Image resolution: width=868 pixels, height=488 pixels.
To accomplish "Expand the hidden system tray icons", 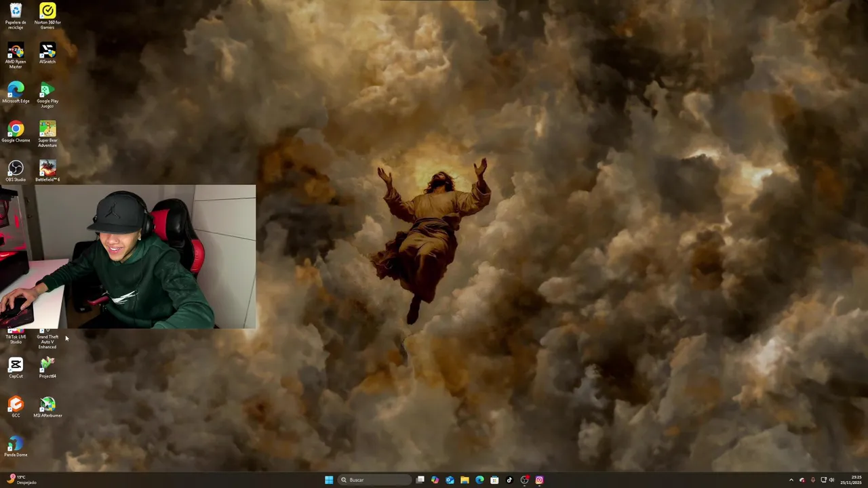I will coord(791,480).
